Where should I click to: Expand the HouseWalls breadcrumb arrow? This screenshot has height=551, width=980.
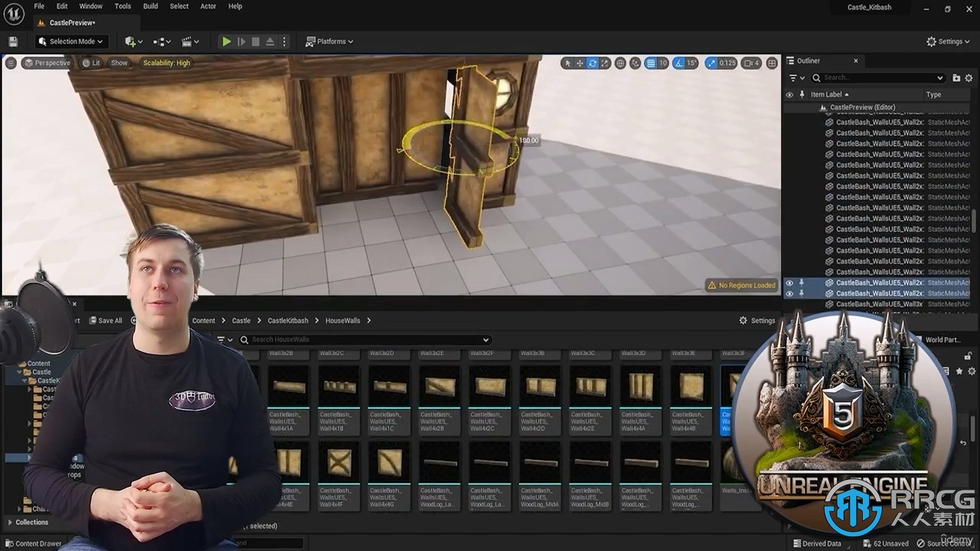tap(369, 321)
